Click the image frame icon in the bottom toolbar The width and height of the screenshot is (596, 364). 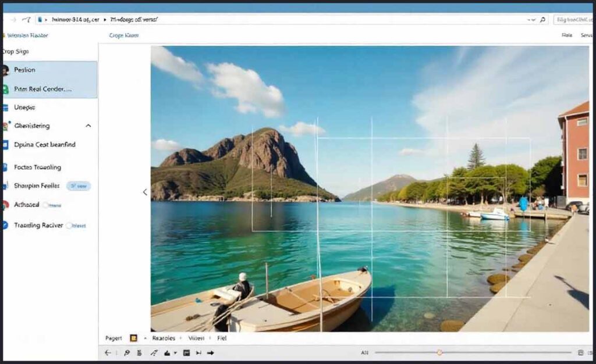coord(186,352)
